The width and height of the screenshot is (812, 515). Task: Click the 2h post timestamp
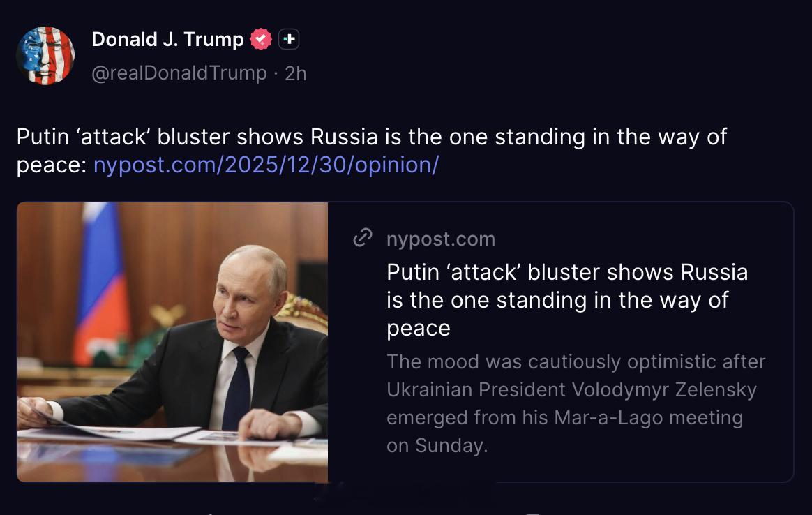click(x=296, y=73)
